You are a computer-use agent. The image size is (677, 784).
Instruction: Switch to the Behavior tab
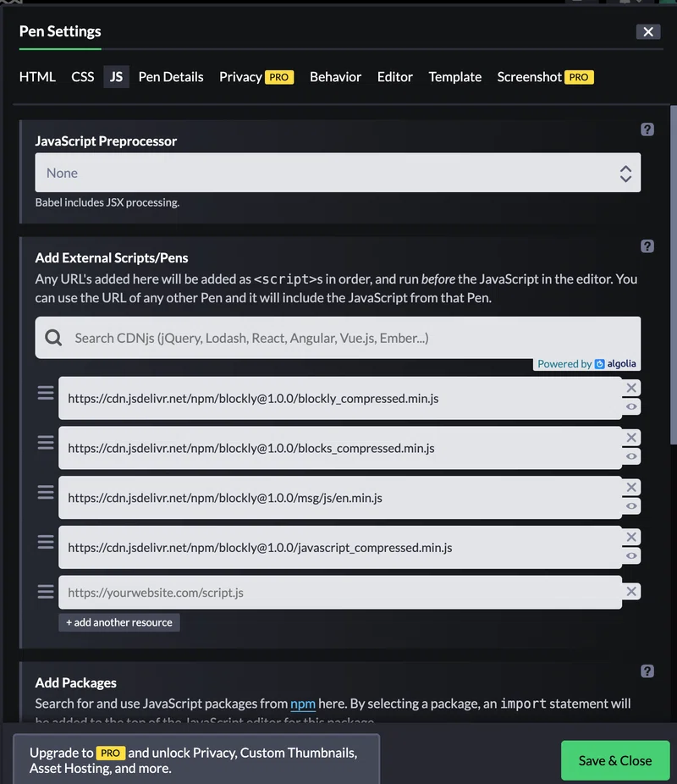pyautogui.click(x=335, y=77)
